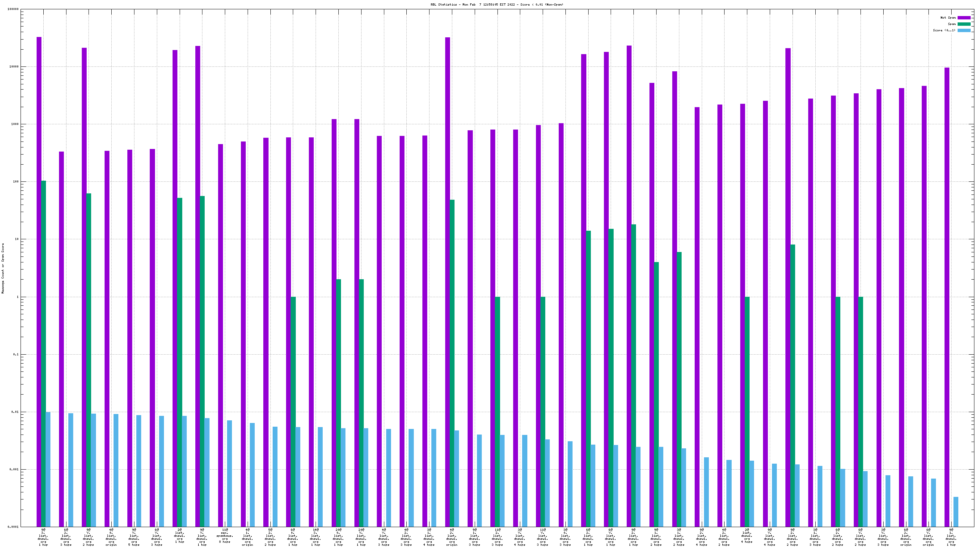Click the purple Not Spam legend swatch
Image resolution: width=980 pixels, height=551 pixels.
pyautogui.click(x=964, y=18)
